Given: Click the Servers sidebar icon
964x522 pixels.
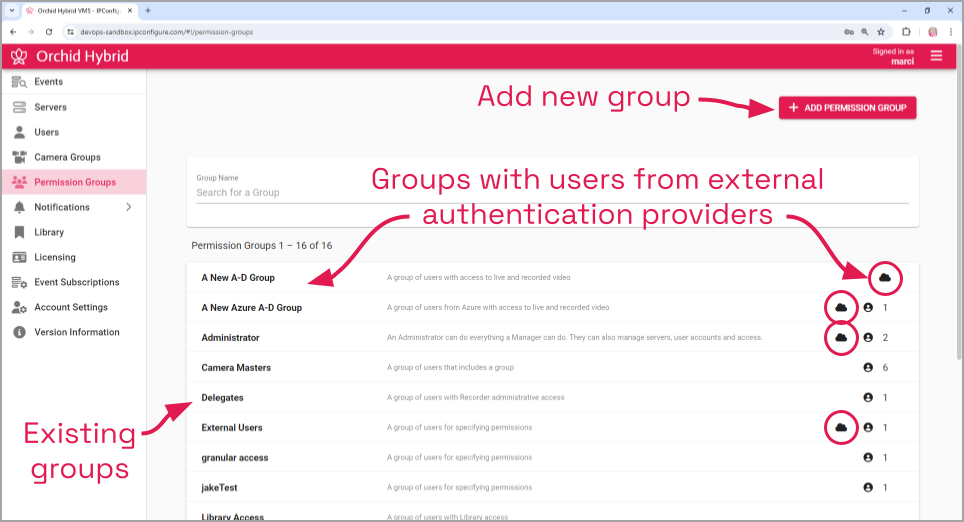Looking at the screenshot, I should (x=19, y=107).
